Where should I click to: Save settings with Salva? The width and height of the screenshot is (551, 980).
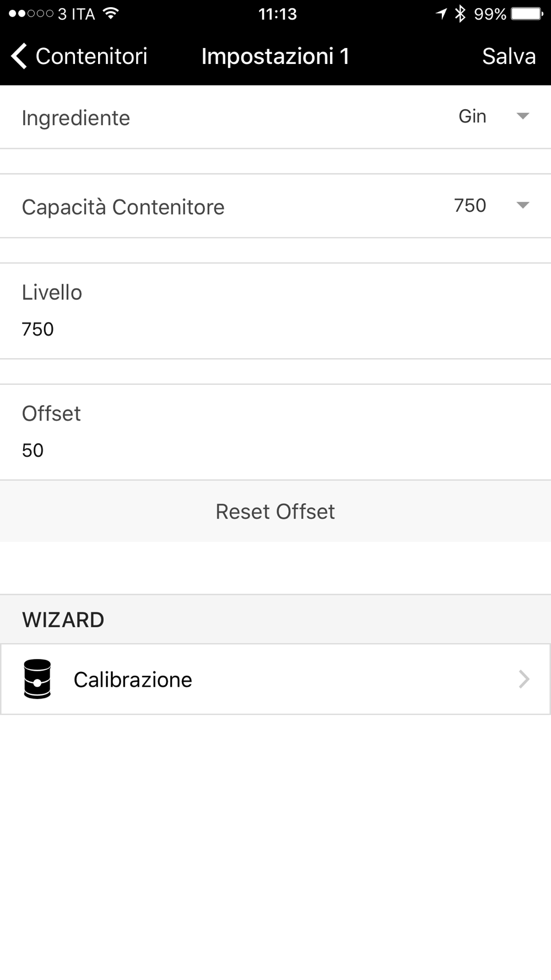click(x=509, y=56)
